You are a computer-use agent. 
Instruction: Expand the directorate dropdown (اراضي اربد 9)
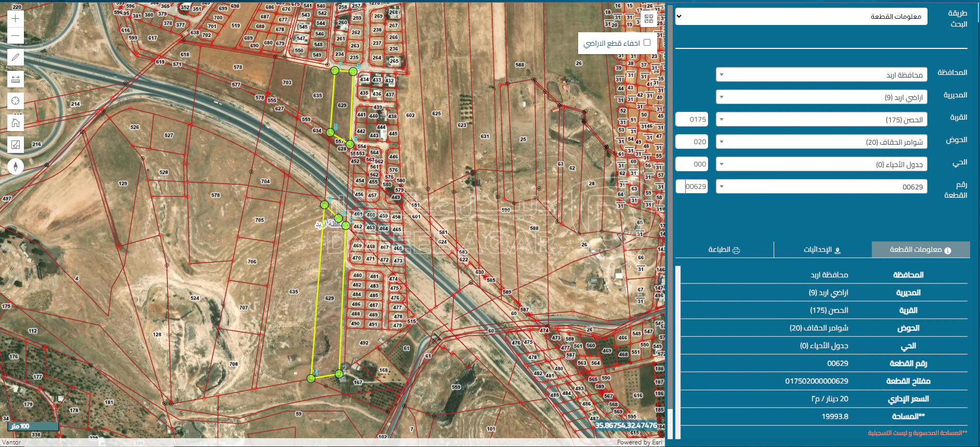click(821, 97)
